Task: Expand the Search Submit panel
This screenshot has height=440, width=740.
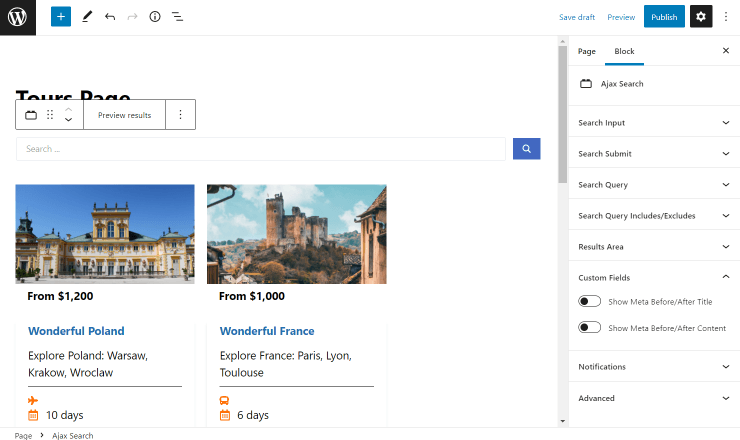Action: (x=654, y=153)
